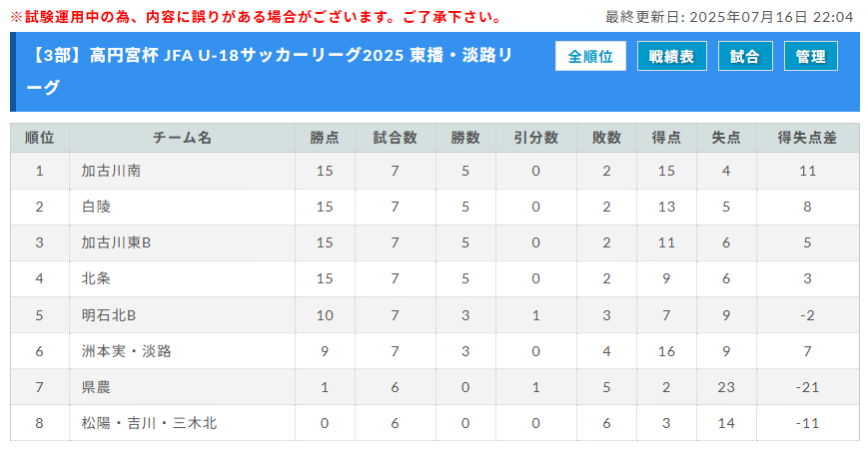The width and height of the screenshot is (868, 456).
Task: Click the 得失点差 column header
Action: (807, 138)
